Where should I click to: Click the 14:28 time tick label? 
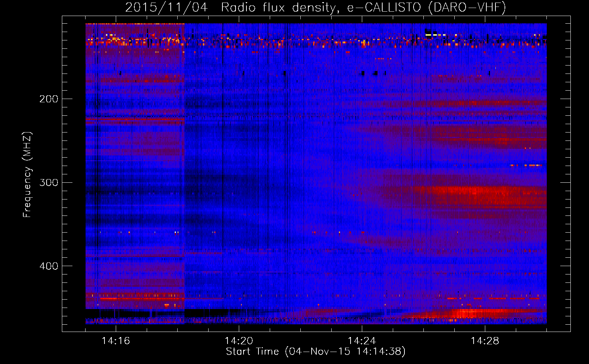click(x=485, y=341)
